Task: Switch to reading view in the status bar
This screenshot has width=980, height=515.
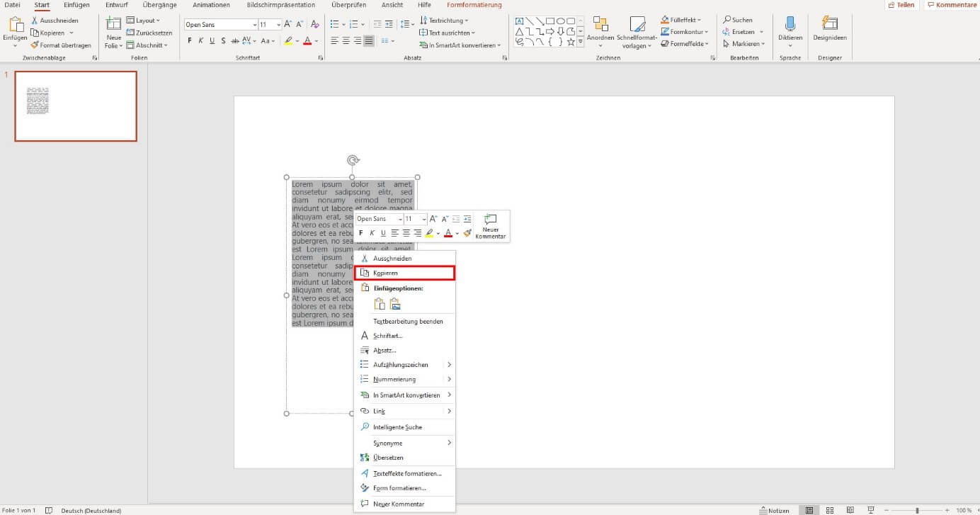Action: (850, 510)
